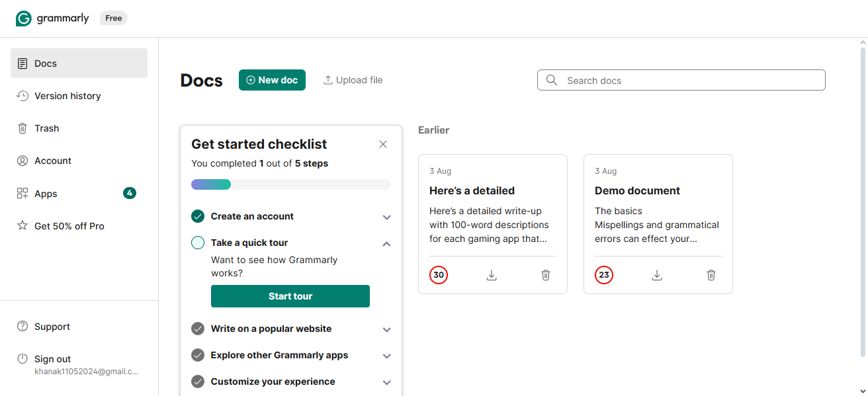Screen dimensions: 868x396
Task: Click the upload arrow icon
Action: [x=327, y=80]
